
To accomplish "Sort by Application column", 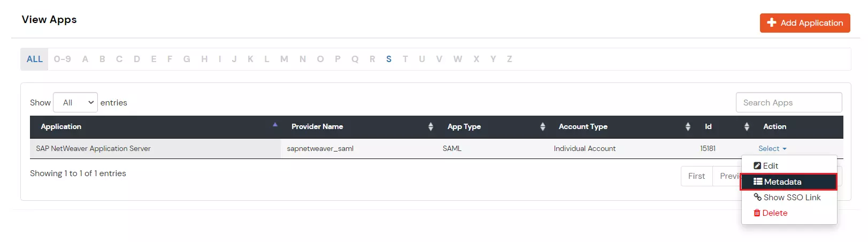I will [155, 127].
